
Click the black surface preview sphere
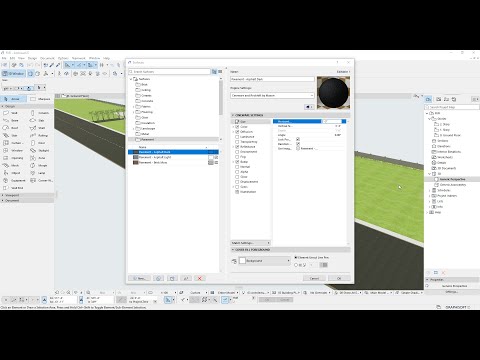click(x=333, y=93)
